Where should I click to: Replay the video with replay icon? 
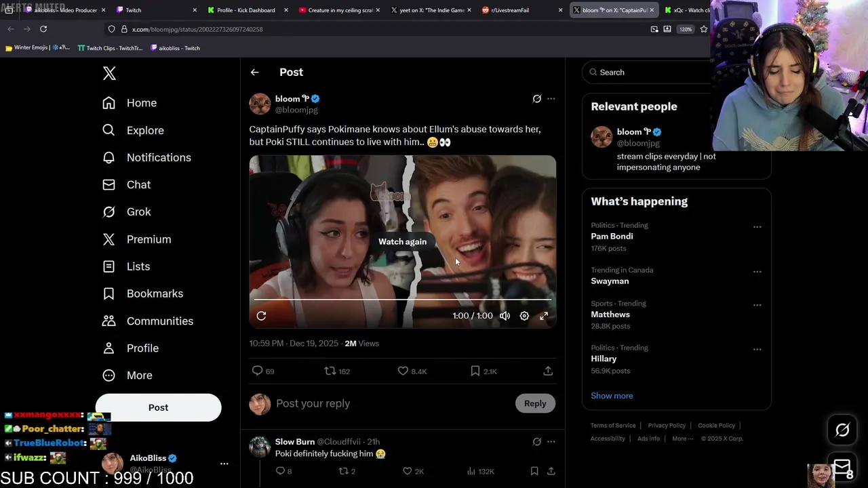click(x=261, y=316)
